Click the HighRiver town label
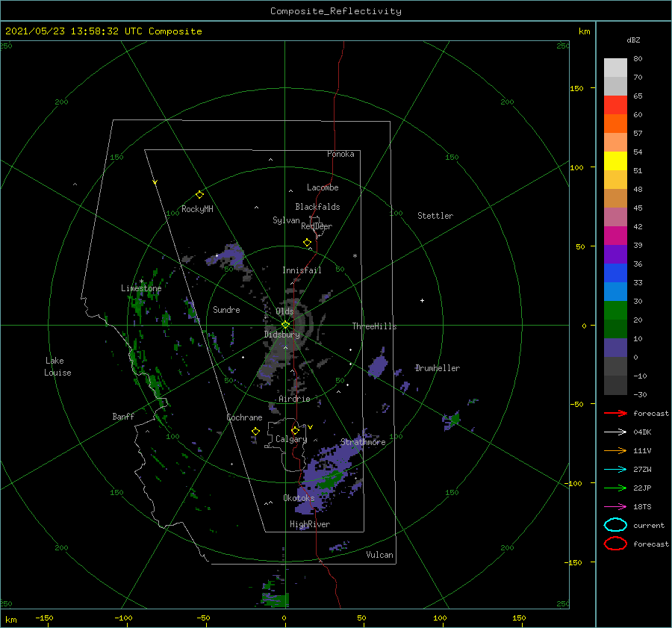 [310, 524]
